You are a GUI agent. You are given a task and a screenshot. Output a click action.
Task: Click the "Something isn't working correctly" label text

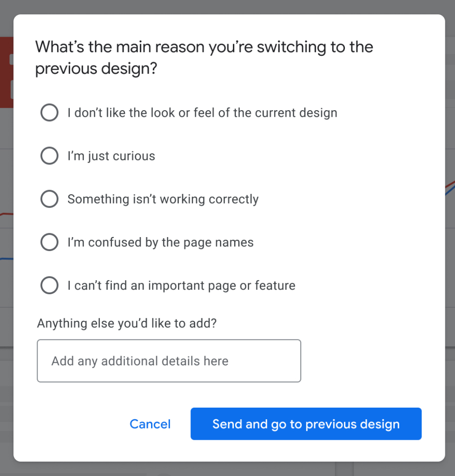click(x=163, y=199)
